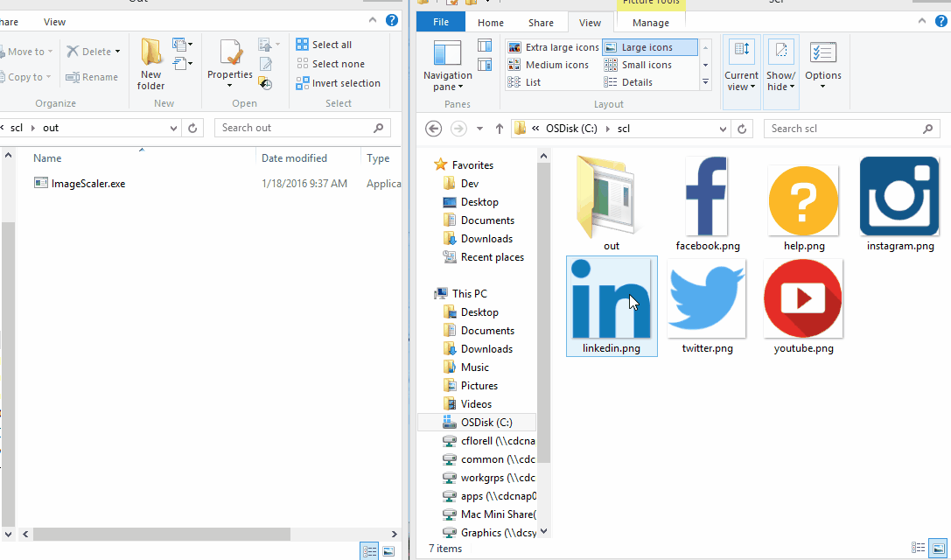Open Properties in out window
Viewport: 951px width, 560px height.
(230, 62)
